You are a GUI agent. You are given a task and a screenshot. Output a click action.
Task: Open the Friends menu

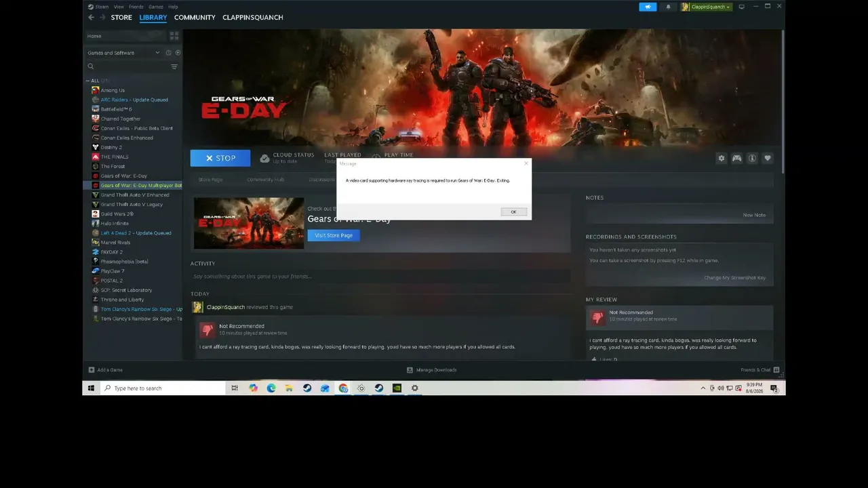(x=136, y=7)
